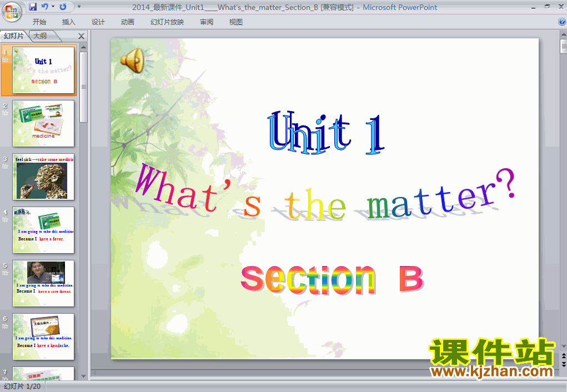Click the animation star icon under slide 5

pyautogui.click(x=5, y=273)
